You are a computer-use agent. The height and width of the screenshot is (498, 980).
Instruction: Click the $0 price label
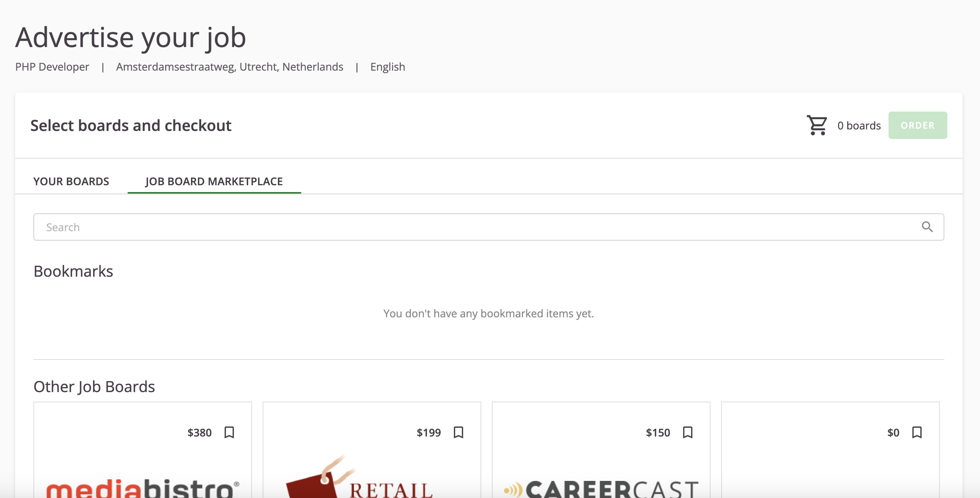point(893,433)
